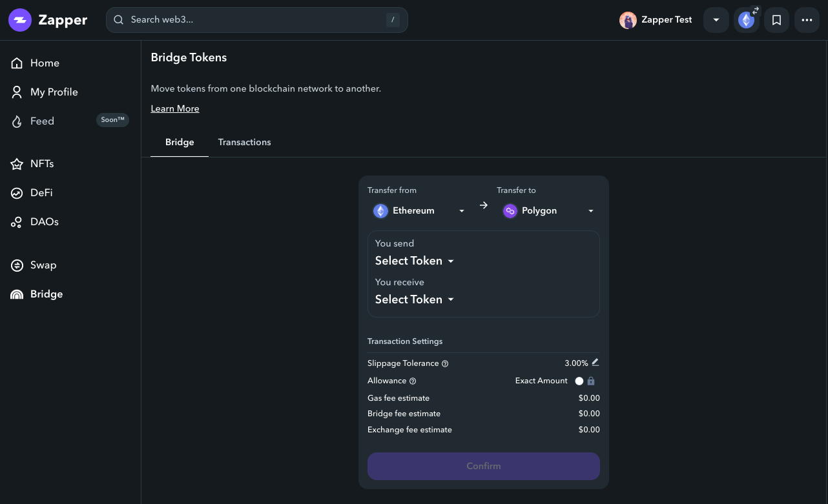Viewport: 828px width, 504px height.
Task: Open the three-dots more options menu
Action: (807, 20)
